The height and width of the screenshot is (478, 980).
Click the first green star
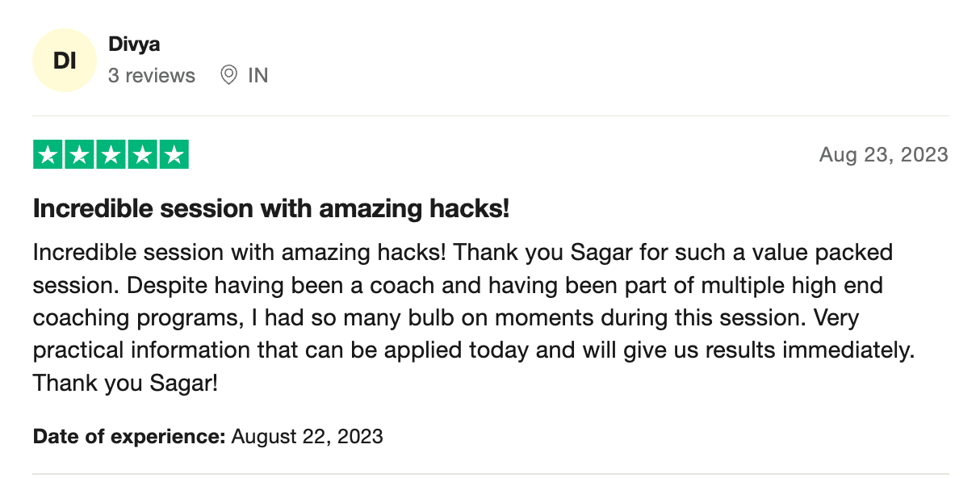click(x=48, y=154)
